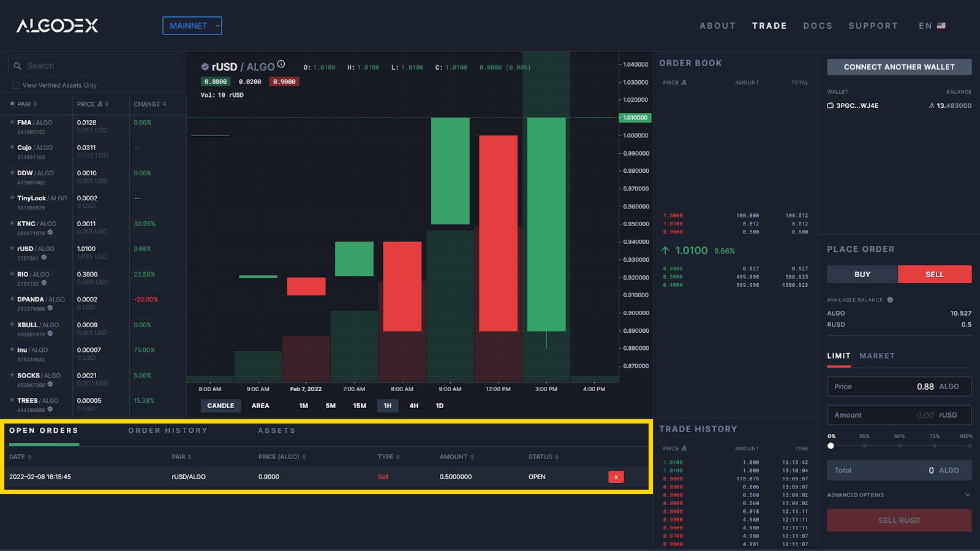Click the slider handle at 0%

point(831,446)
